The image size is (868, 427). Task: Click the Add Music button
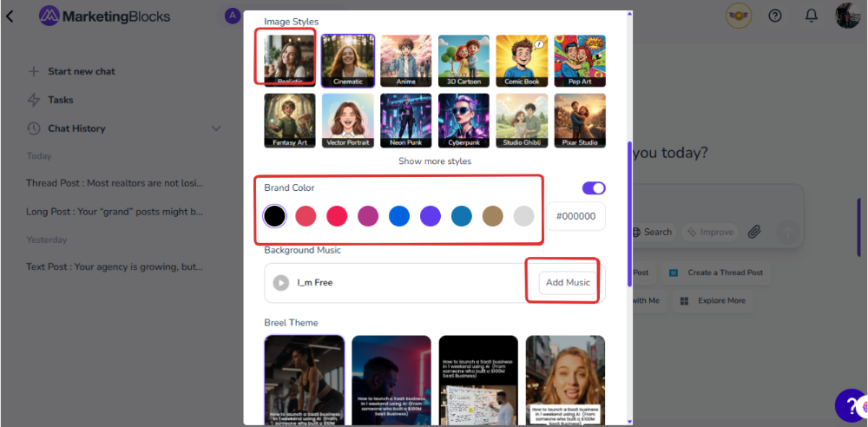[568, 283]
